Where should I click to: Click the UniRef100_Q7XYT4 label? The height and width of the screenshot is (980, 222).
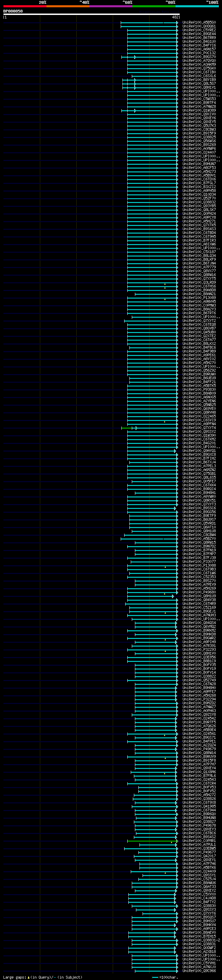point(199,428)
